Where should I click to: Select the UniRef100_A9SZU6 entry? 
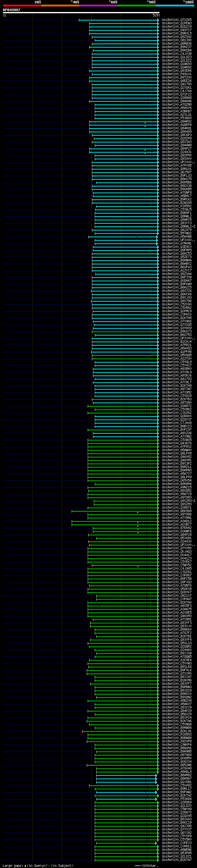(176, 433)
